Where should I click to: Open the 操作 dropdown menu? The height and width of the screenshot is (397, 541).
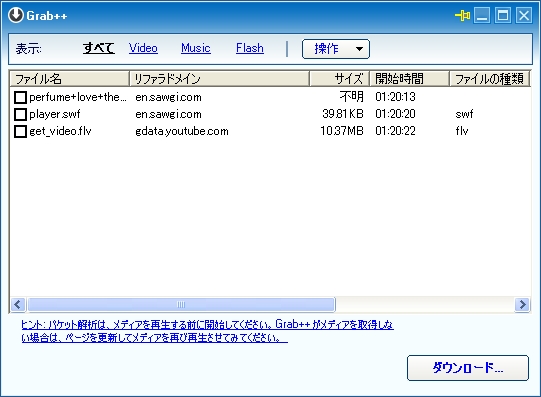[x=336, y=49]
